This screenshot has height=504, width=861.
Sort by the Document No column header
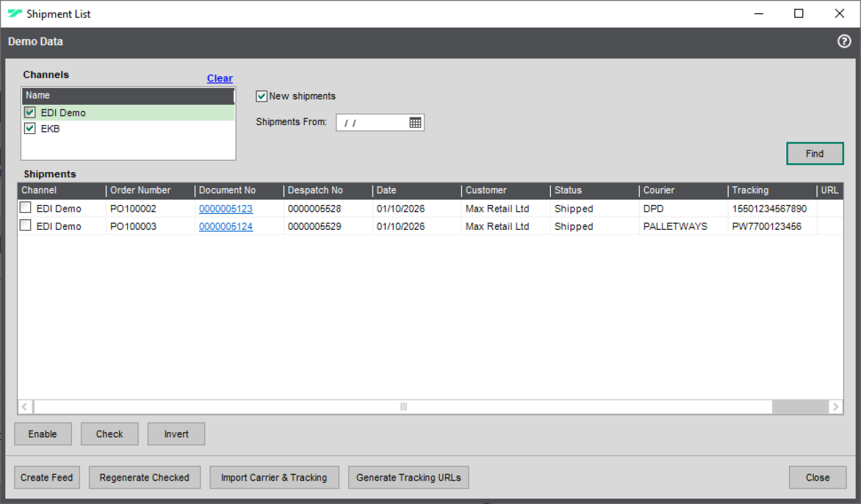click(x=239, y=190)
